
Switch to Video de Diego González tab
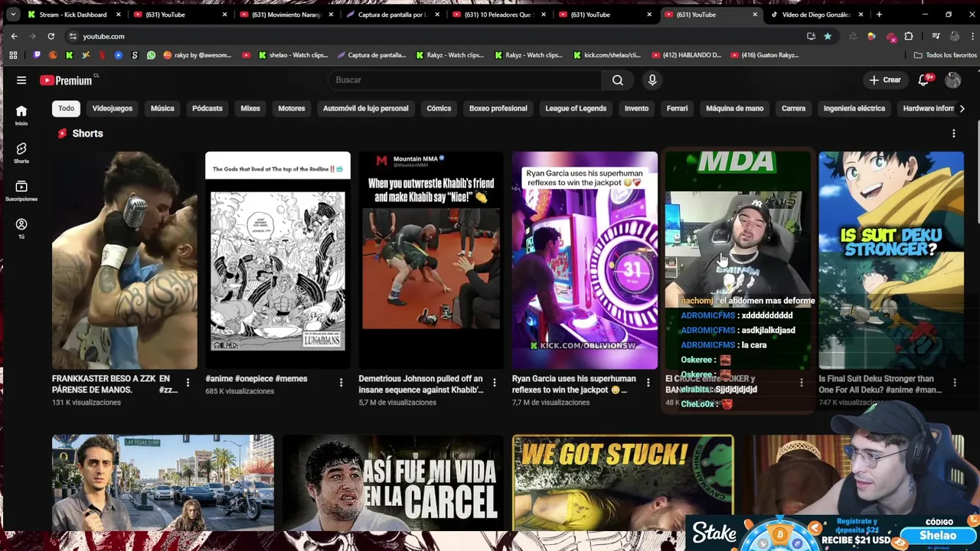click(x=817, y=14)
